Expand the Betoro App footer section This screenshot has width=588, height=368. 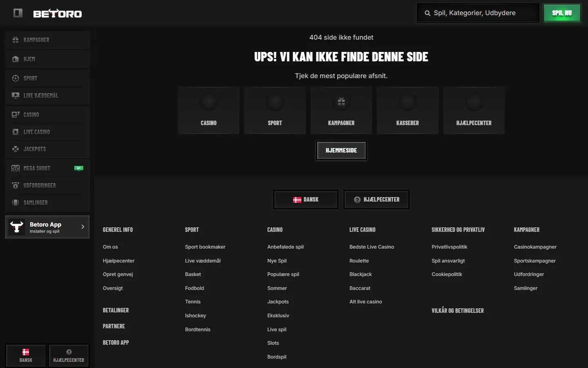point(116,343)
